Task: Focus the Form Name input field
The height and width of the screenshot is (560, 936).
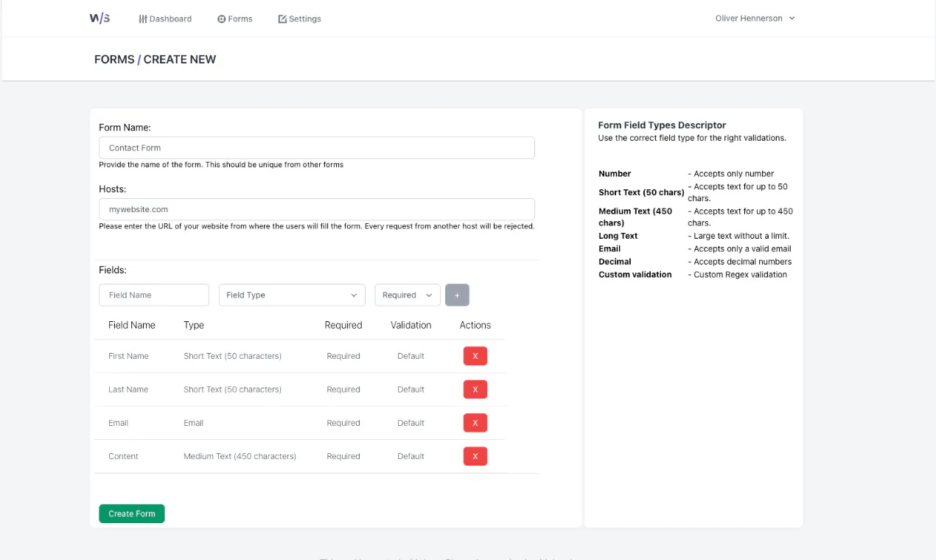Action: pos(317,147)
